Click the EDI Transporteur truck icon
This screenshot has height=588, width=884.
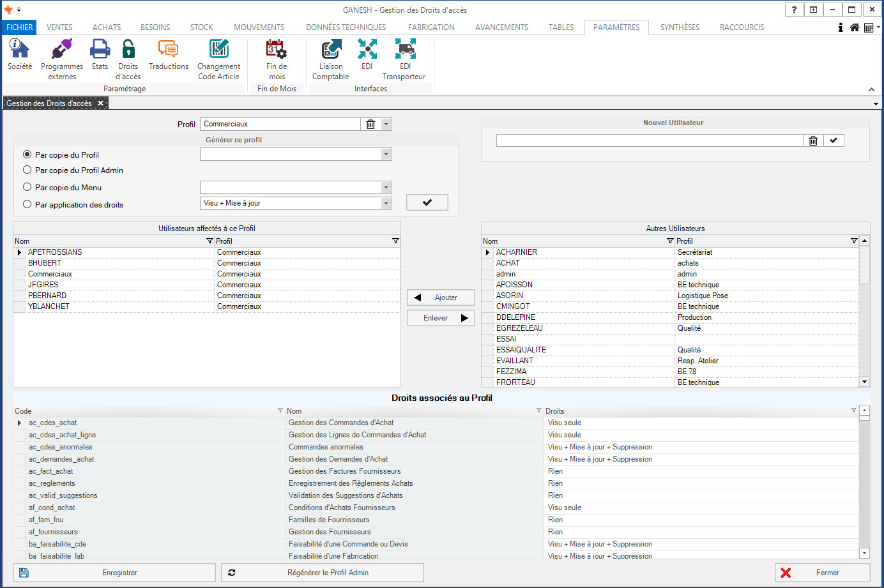pos(405,50)
